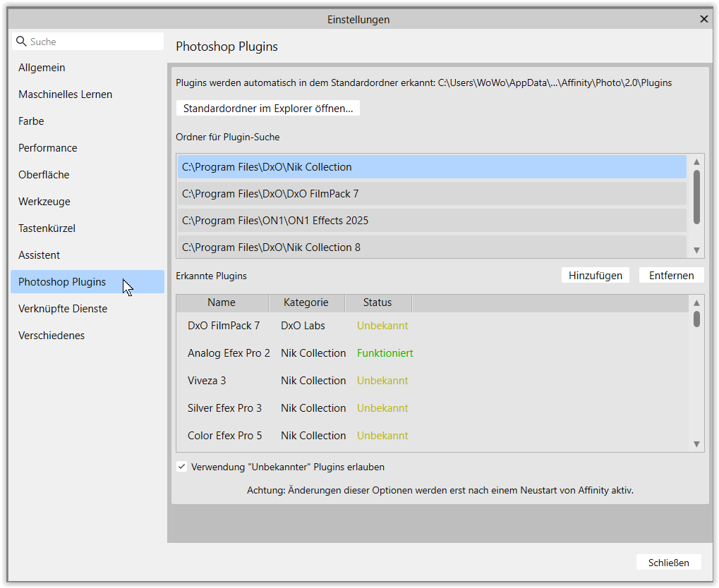This screenshot has width=719, height=588.
Task: Focus the Suche search field
Action: pyautogui.click(x=87, y=42)
